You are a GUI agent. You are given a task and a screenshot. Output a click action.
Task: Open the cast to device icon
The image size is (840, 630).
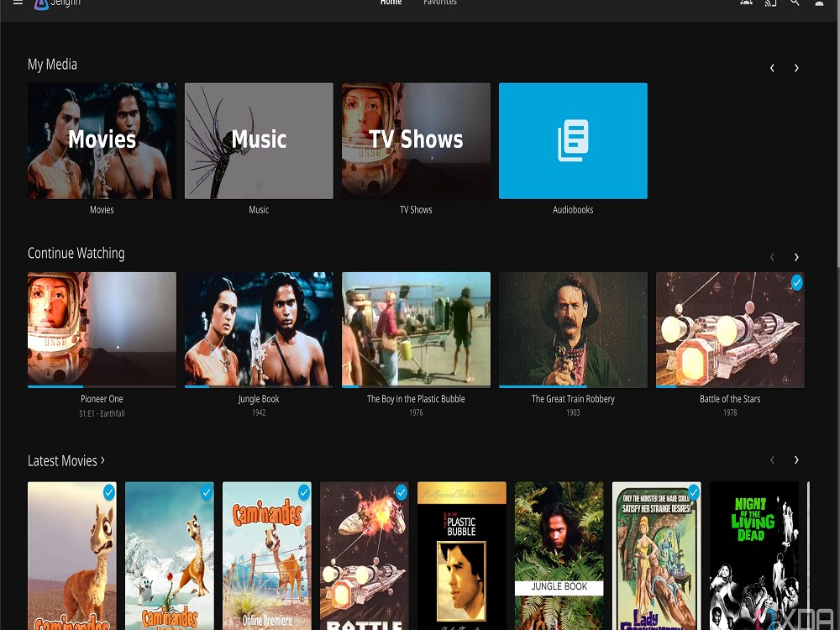tap(770, 3)
